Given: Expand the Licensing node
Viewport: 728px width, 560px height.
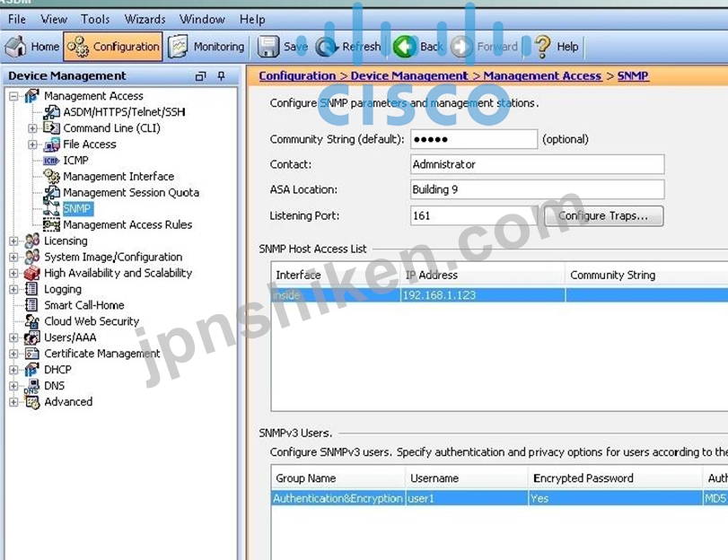Looking at the screenshot, I should pos(13,241).
